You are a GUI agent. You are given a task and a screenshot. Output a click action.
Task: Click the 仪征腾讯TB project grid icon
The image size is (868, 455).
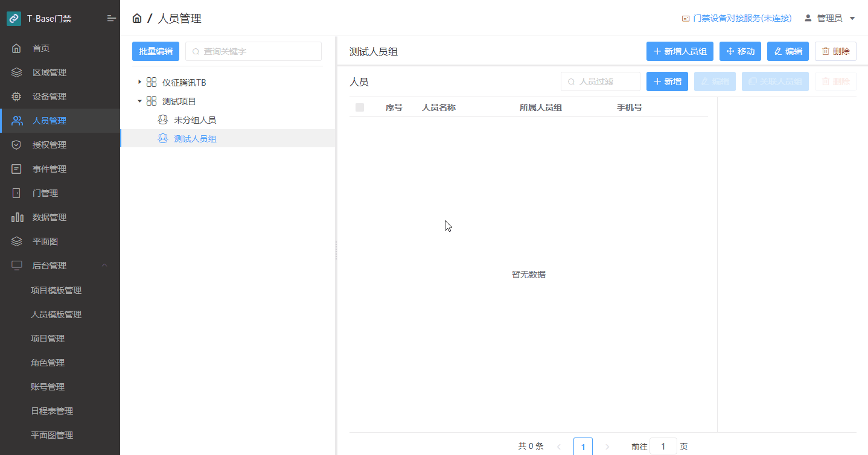[x=152, y=82]
